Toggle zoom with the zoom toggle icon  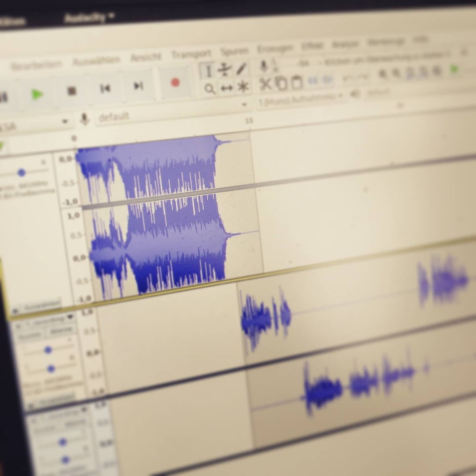point(436,70)
